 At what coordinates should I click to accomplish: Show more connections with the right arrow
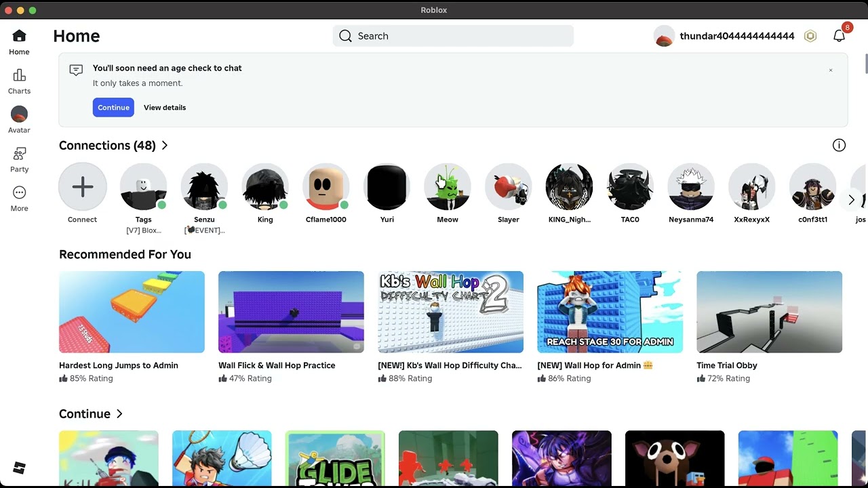[x=852, y=200]
